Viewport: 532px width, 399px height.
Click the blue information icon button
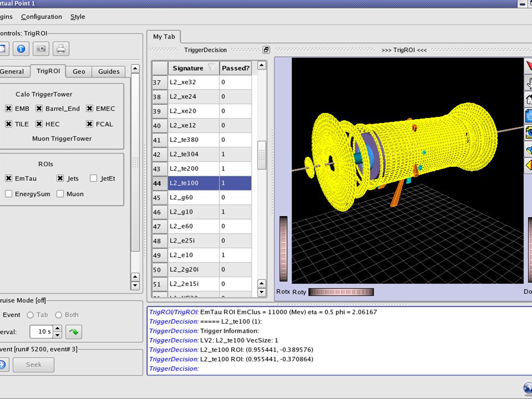[21, 49]
